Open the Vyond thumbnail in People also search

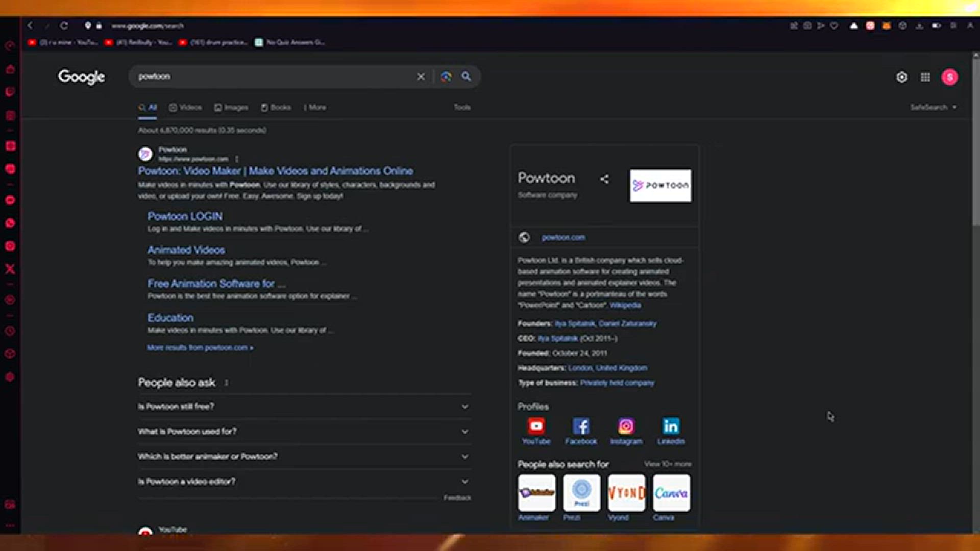(x=627, y=493)
